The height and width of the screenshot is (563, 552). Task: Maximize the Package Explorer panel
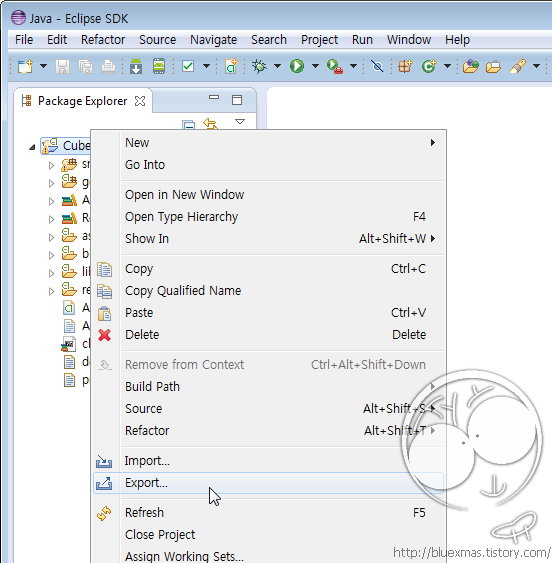237,100
